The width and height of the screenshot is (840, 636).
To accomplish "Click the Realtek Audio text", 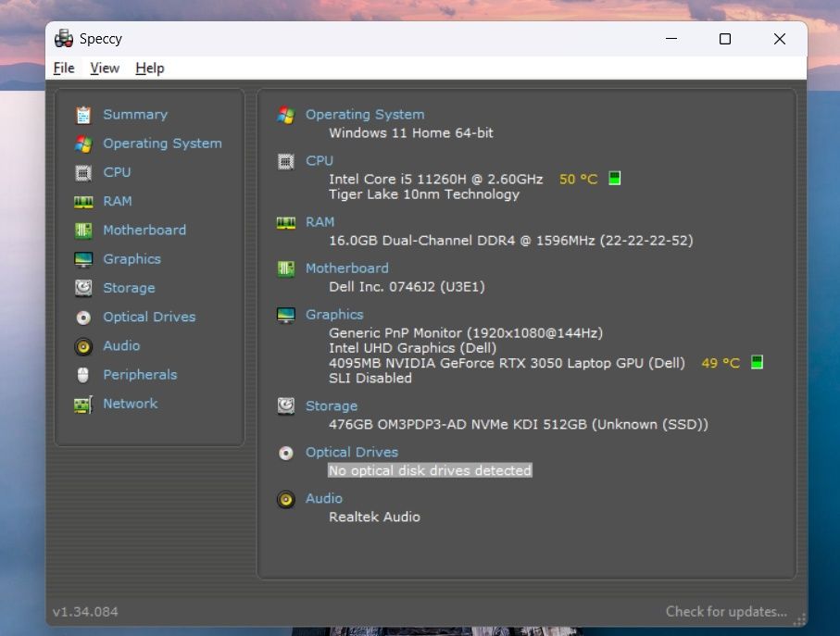I will [374, 518].
